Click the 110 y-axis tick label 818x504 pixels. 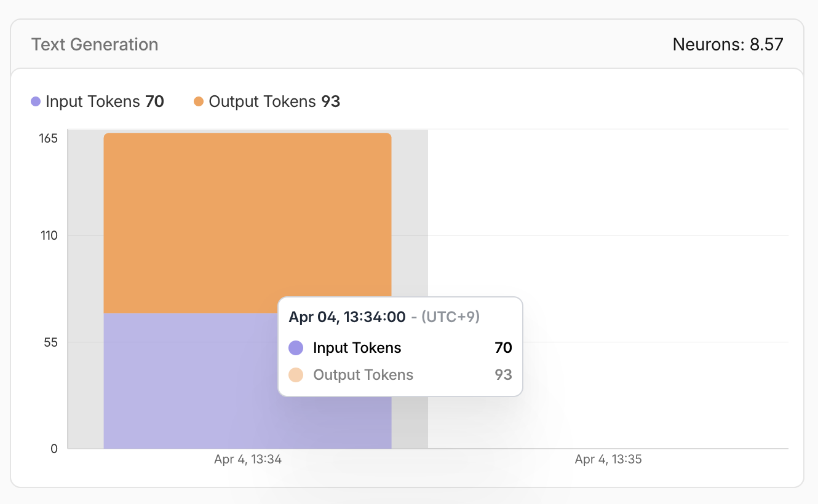[x=49, y=235]
